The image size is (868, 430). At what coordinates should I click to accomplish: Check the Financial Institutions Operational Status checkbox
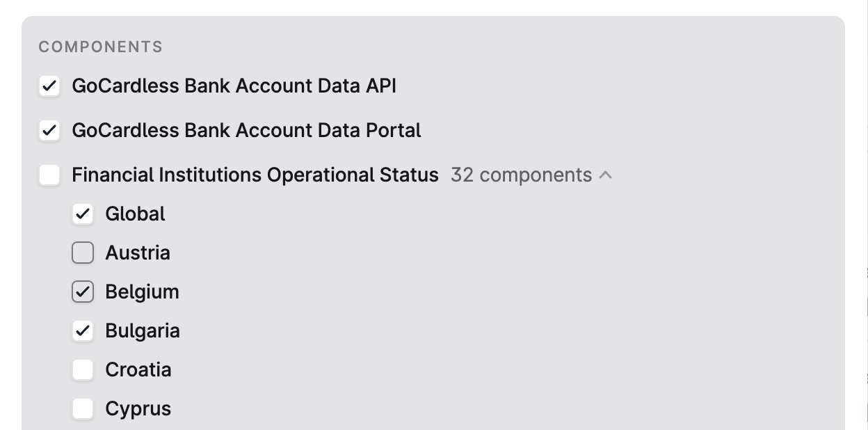pos(49,175)
